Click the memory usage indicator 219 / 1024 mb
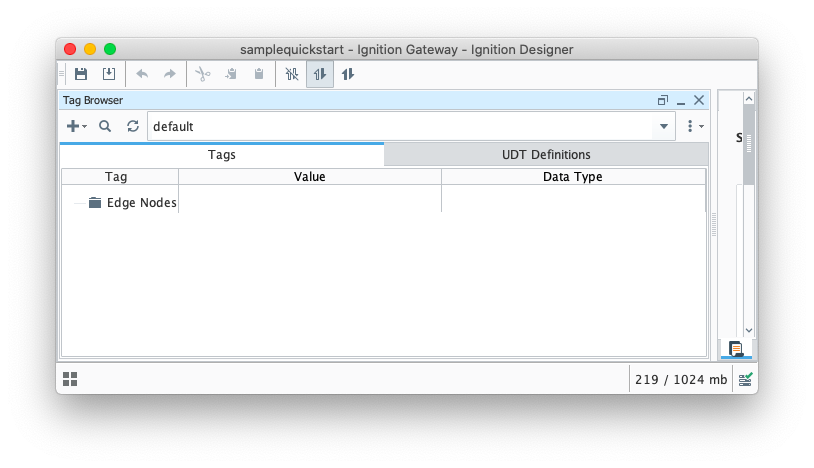 680,380
